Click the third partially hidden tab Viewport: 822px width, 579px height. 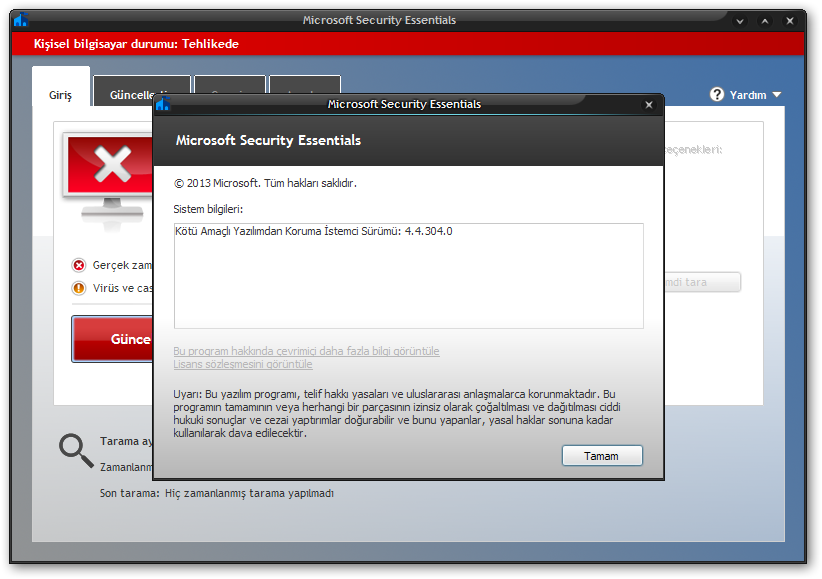click(230, 85)
